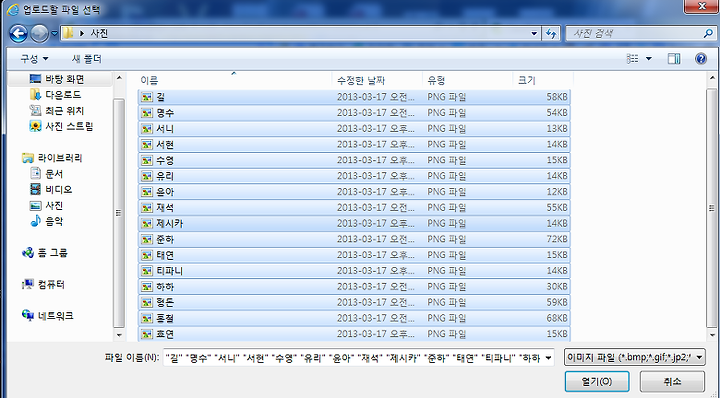Open help with the question mark icon
Image resolution: width=720 pixels, height=398 pixels.
click(701, 58)
